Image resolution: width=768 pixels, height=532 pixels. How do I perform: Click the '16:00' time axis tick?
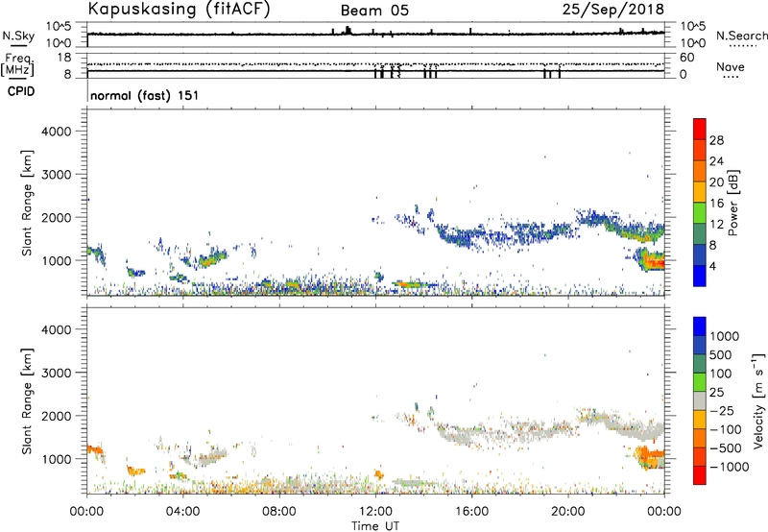point(471,512)
